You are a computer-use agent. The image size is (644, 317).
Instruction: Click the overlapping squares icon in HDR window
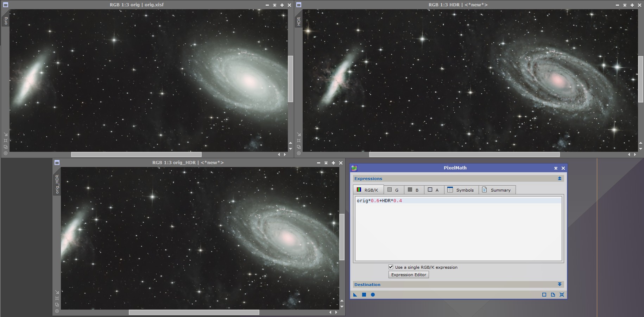click(x=299, y=147)
